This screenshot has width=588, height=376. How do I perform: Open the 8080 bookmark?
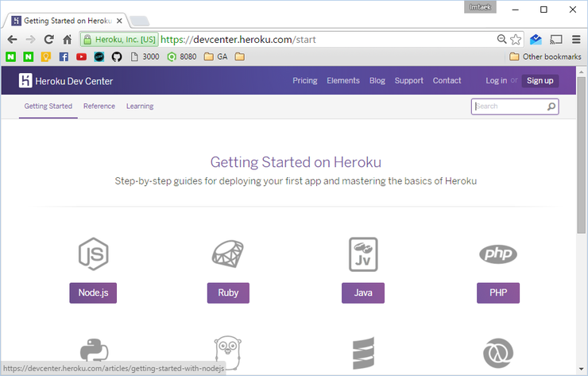[182, 56]
